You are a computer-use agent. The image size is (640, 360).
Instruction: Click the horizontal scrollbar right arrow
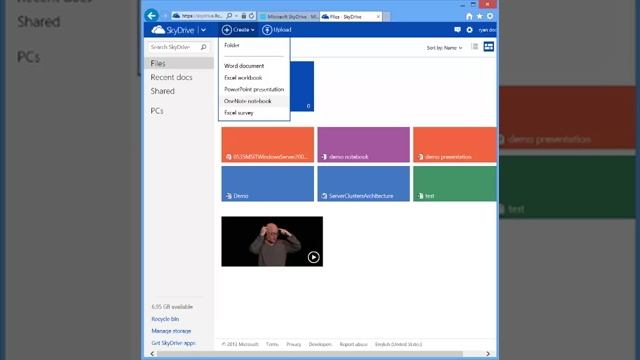[488, 354]
